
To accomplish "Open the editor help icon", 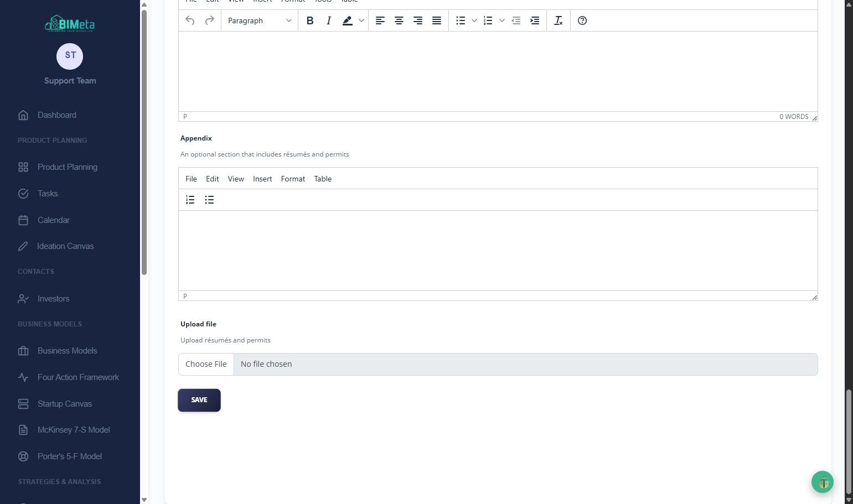I will (x=582, y=20).
